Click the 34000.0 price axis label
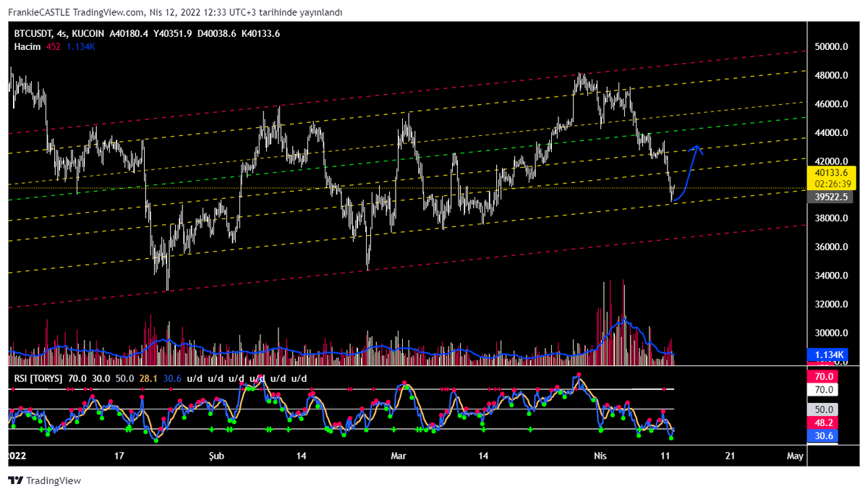This screenshot has height=494, width=868. pos(830,276)
